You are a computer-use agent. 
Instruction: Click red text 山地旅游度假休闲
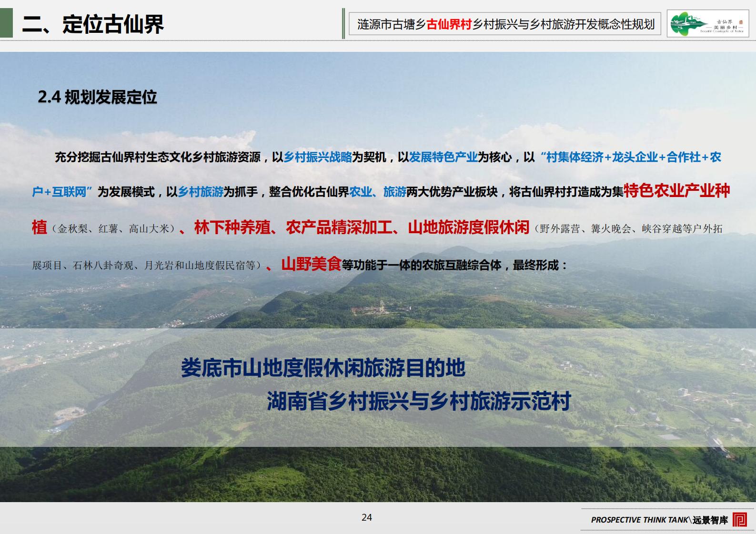[x=469, y=227]
